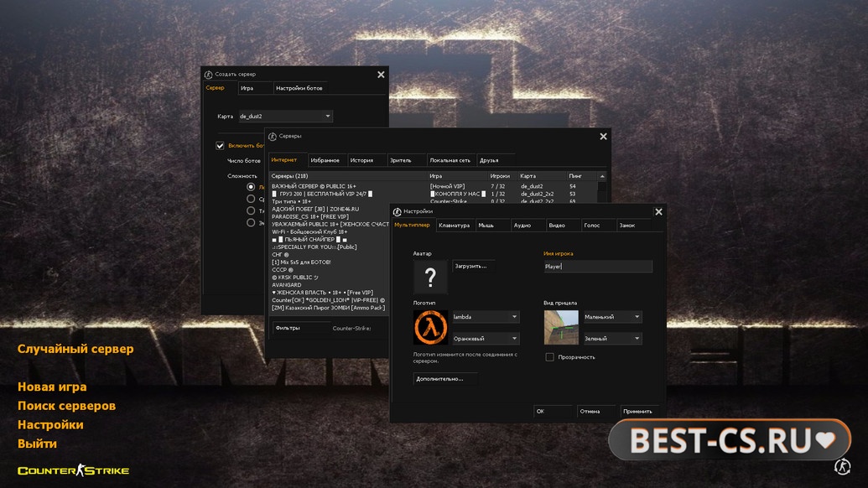Select the Мультиплеер tab in Settings
The width and height of the screenshot is (868, 488).
(x=412, y=225)
